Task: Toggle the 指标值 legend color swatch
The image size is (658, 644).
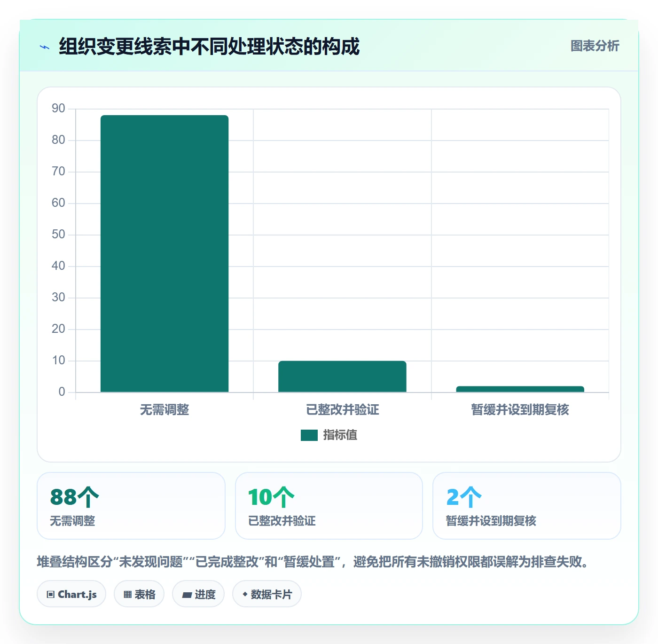Action: pyautogui.click(x=309, y=435)
